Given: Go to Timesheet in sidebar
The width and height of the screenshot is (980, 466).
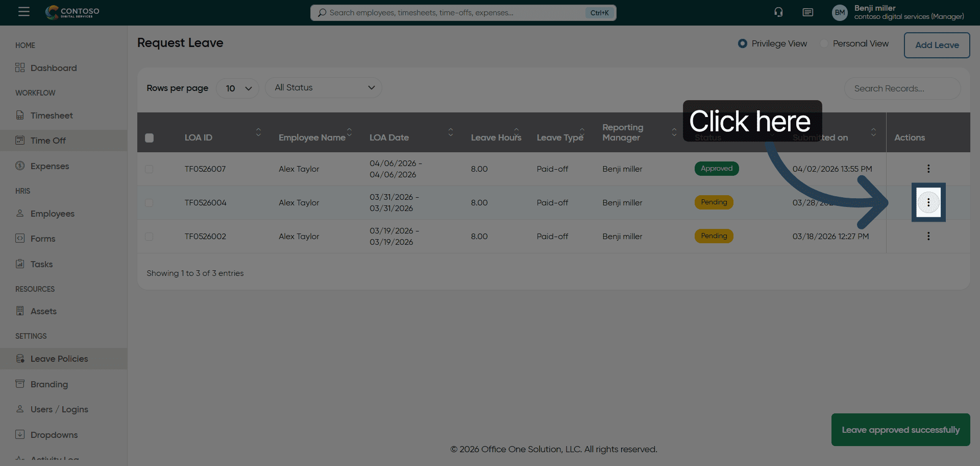Looking at the screenshot, I should pyautogui.click(x=52, y=115).
